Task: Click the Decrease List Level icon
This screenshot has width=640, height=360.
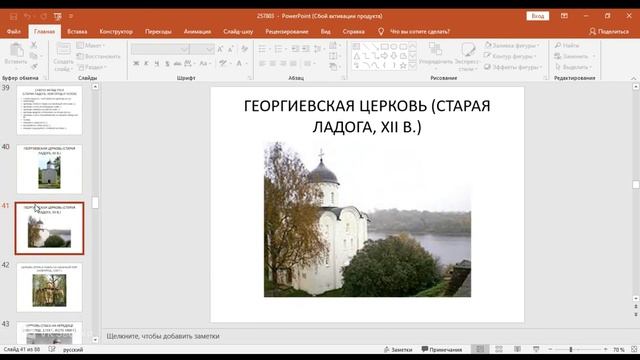Action: pos(296,49)
